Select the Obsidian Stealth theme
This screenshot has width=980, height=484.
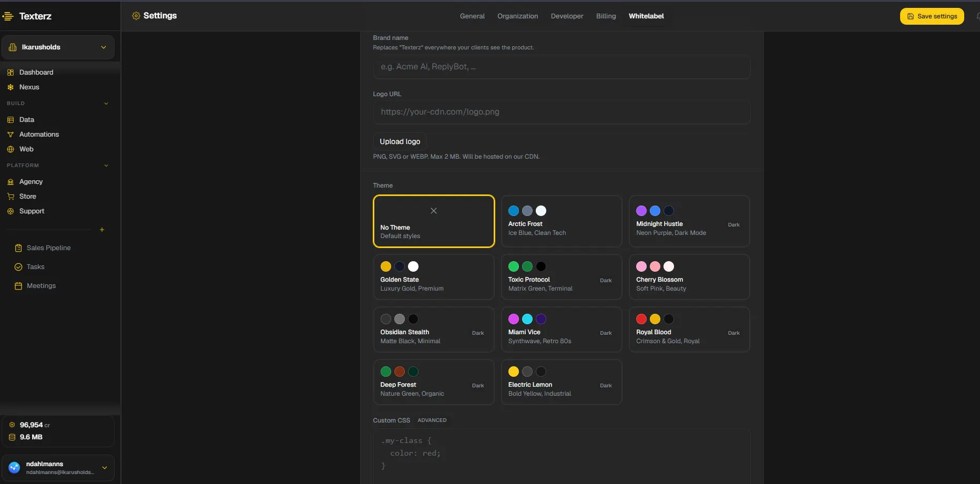point(434,329)
